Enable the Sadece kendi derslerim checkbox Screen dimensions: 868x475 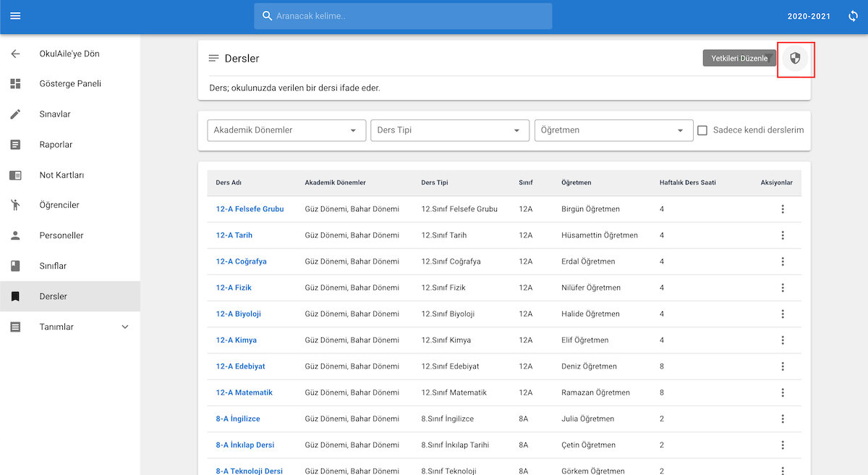pos(702,130)
